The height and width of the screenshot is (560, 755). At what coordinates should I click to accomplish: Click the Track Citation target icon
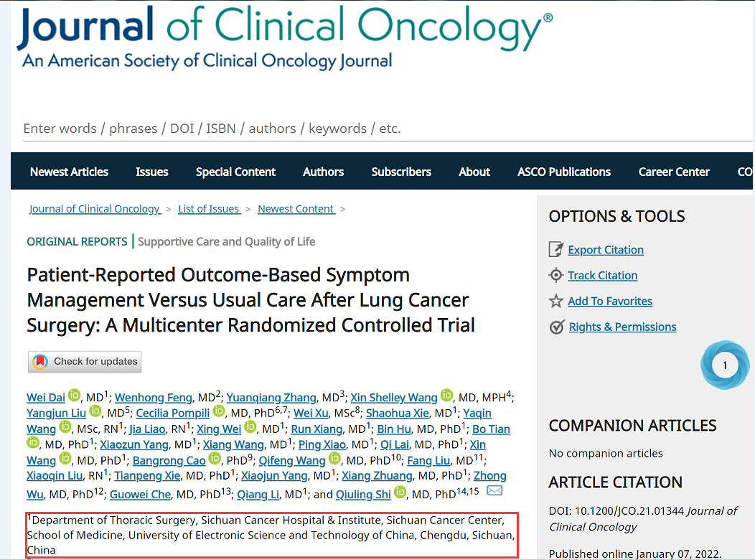point(556,276)
